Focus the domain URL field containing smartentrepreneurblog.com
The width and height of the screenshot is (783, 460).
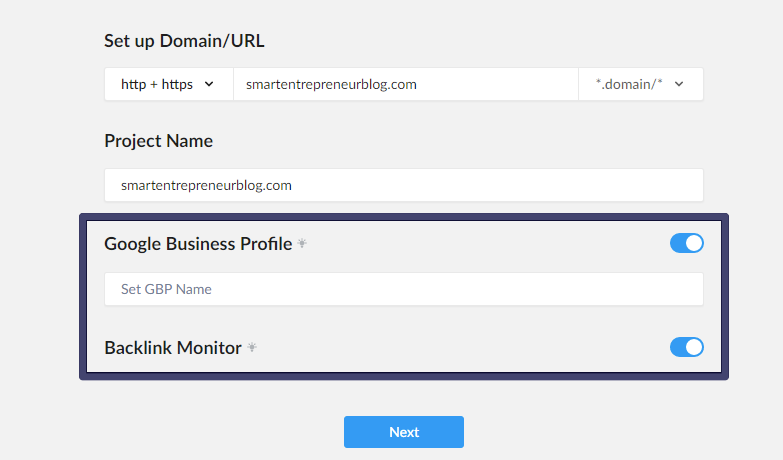(406, 84)
